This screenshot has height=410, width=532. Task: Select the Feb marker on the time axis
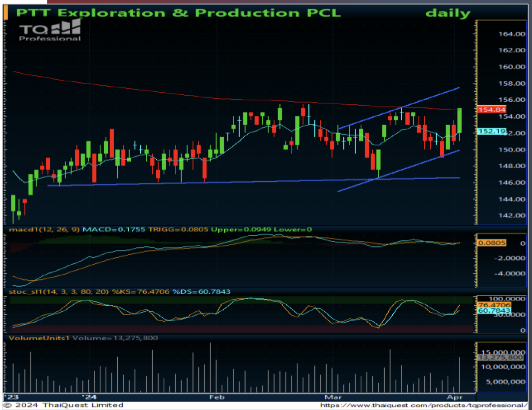[217, 397]
